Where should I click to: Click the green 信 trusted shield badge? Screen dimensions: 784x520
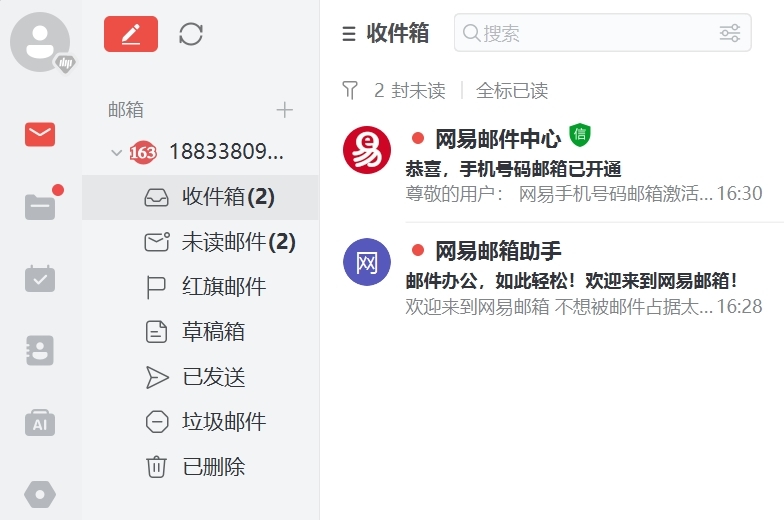(x=580, y=135)
